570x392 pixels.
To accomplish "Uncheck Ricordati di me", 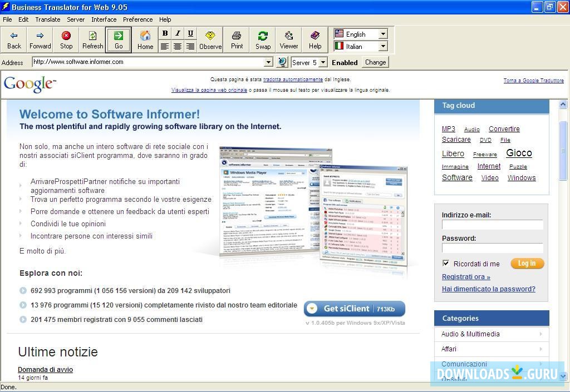I will (446, 263).
